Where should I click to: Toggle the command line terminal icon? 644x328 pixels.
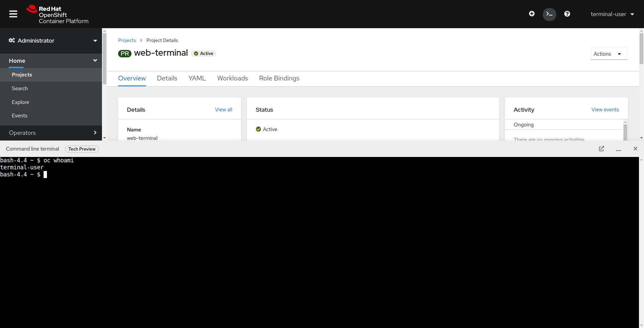click(x=549, y=14)
